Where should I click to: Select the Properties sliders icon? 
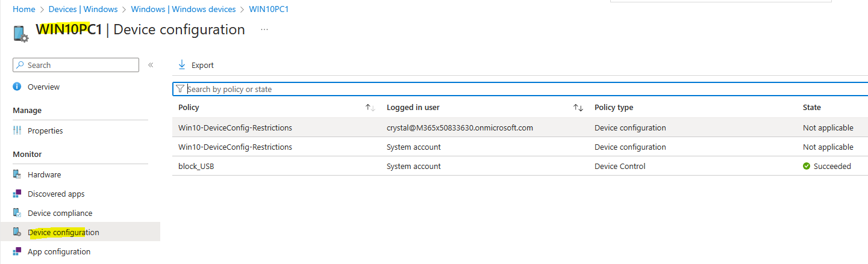coord(17,130)
